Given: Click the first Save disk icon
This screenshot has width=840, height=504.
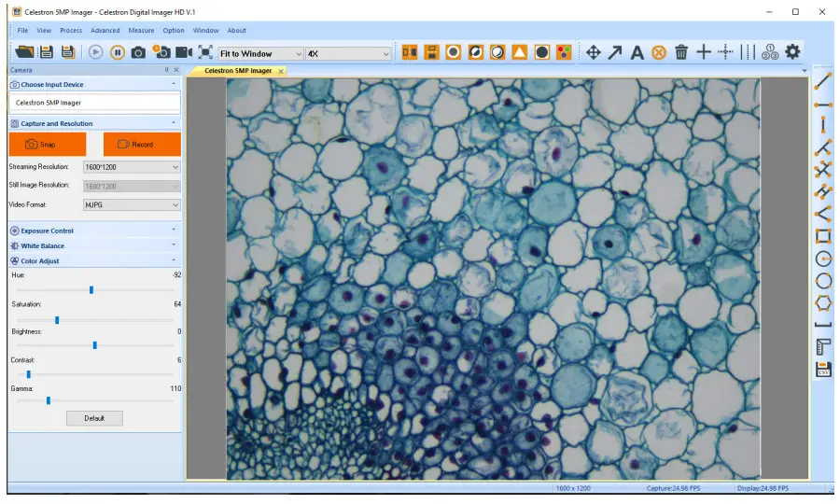Looking at the screenshot, I should point(47,52).
